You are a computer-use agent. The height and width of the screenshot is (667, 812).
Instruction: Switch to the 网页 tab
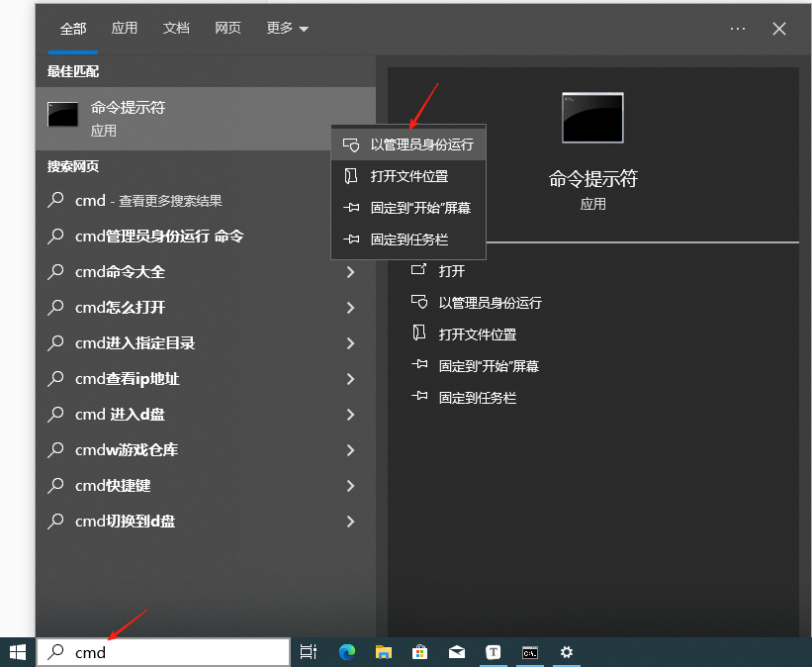click(x=227, y=29)
